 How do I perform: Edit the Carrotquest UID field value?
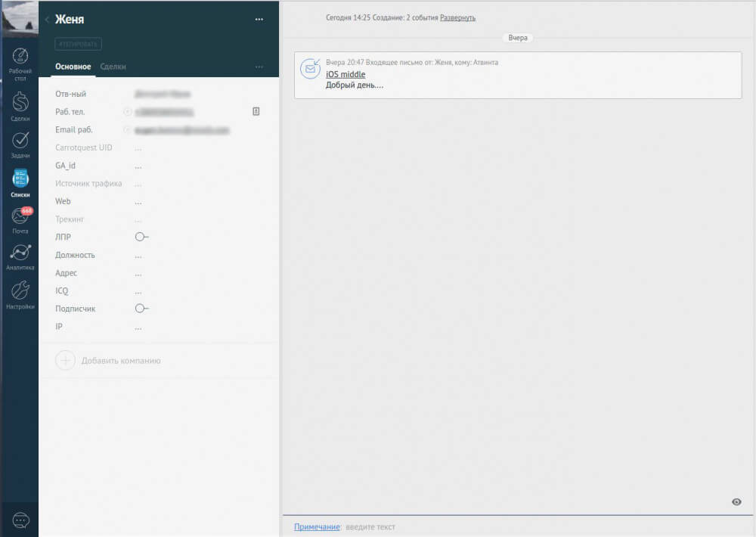(x=138, y=148)
